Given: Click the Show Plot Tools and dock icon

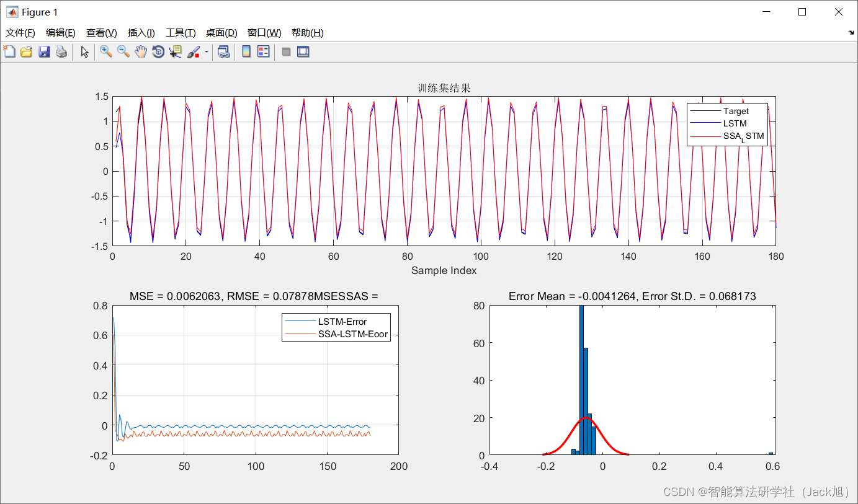Looking at the screenshot, I should (303, 52).
